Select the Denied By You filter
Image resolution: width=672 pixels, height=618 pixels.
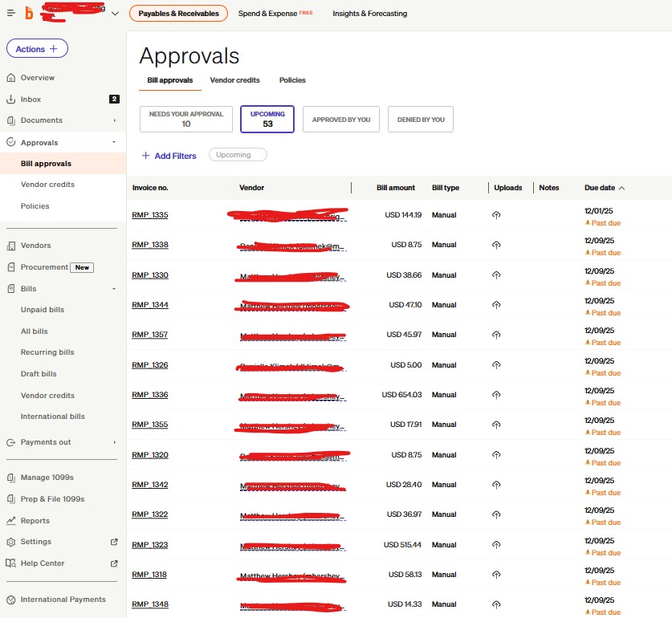pyautogui.click(x=420, y=120)
